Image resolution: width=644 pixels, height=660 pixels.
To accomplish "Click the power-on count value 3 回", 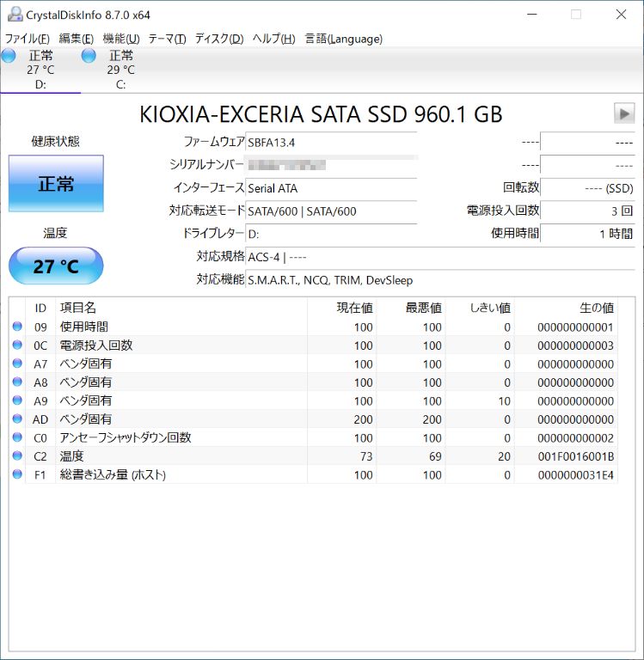I will point(587,211).
